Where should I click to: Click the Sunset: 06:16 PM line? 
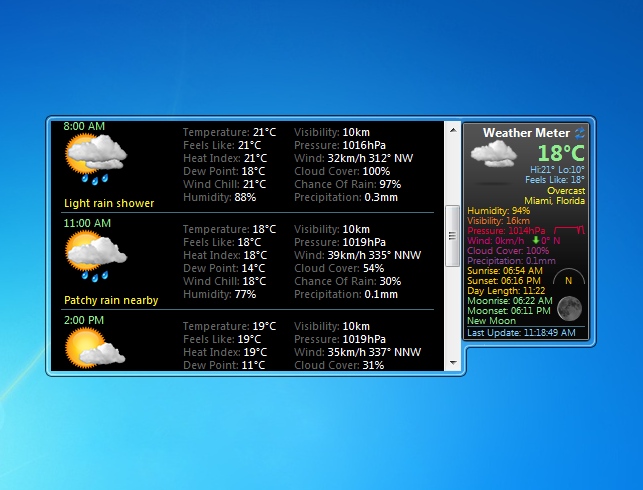pyautogui.click(x=504, y=281)
